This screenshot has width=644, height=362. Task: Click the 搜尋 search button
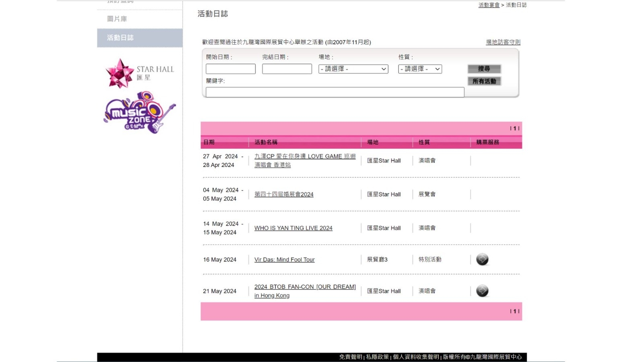point(484,69)
